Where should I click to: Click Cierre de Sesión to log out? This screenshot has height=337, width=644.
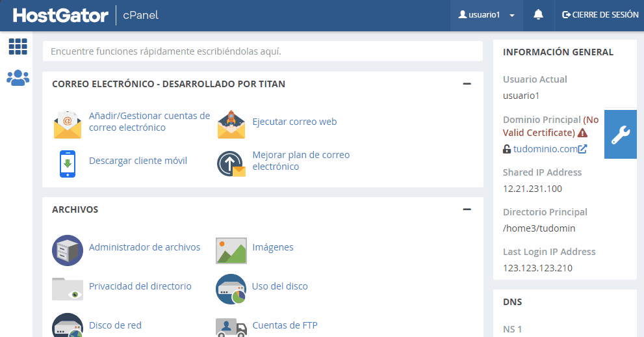pos(600,15)
